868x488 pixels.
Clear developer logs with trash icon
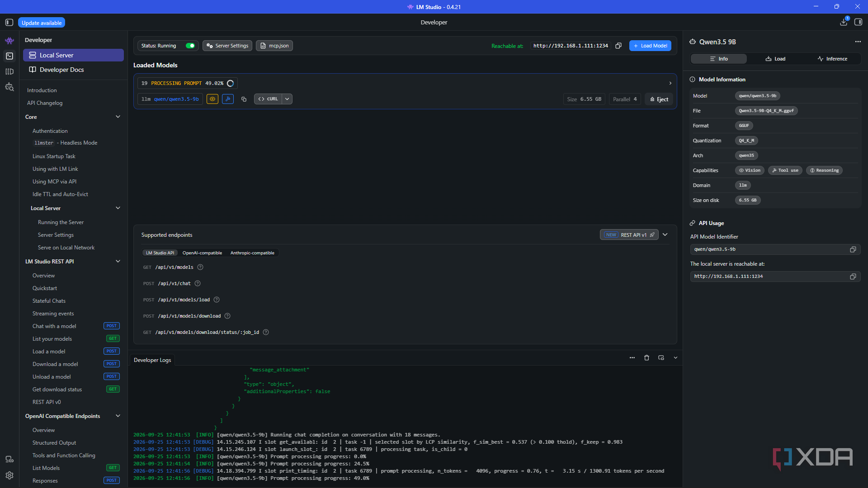coord(646,358)
